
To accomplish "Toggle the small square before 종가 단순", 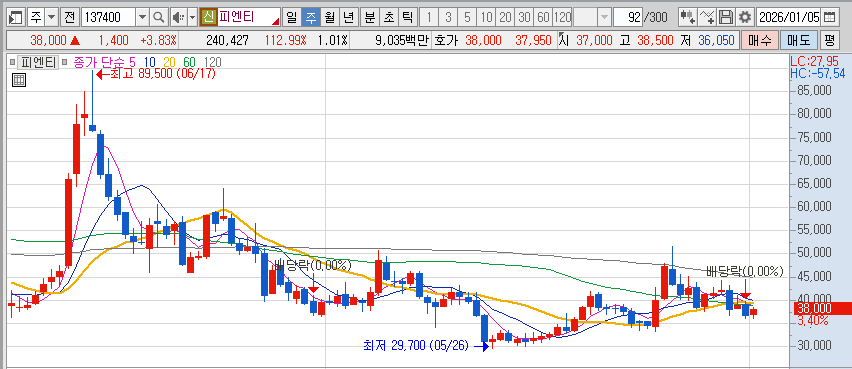I will click(65, 62).
